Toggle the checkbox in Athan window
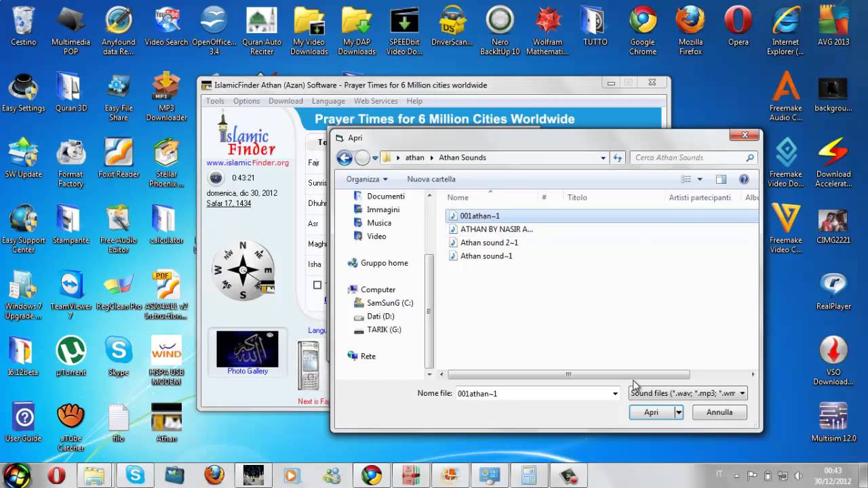The height and width of the screenshot is (488, 868). click(317, 285)
